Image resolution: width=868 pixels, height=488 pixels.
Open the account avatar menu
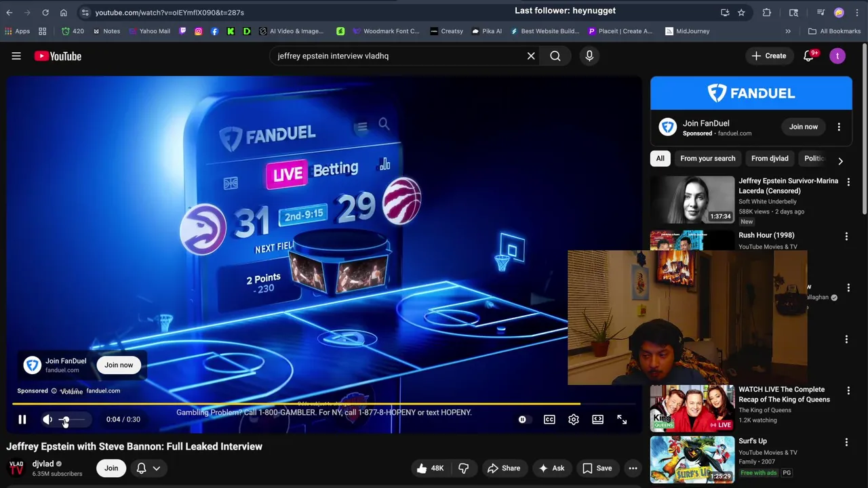tap(837, 56)
